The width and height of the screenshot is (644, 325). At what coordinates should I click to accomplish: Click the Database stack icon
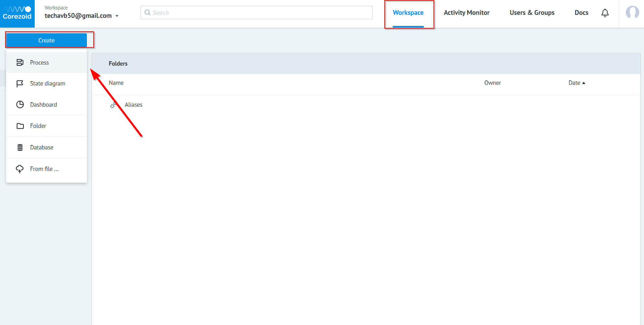(20, 147)
